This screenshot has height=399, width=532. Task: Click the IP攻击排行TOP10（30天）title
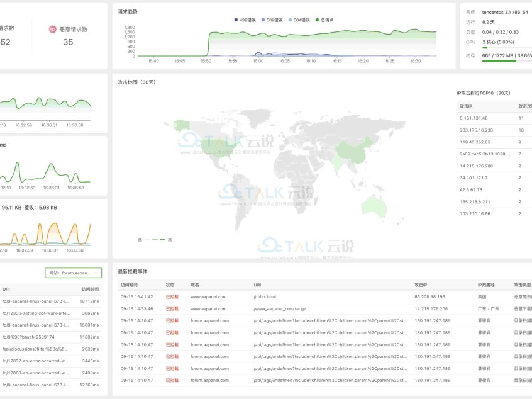click(484, 93)
